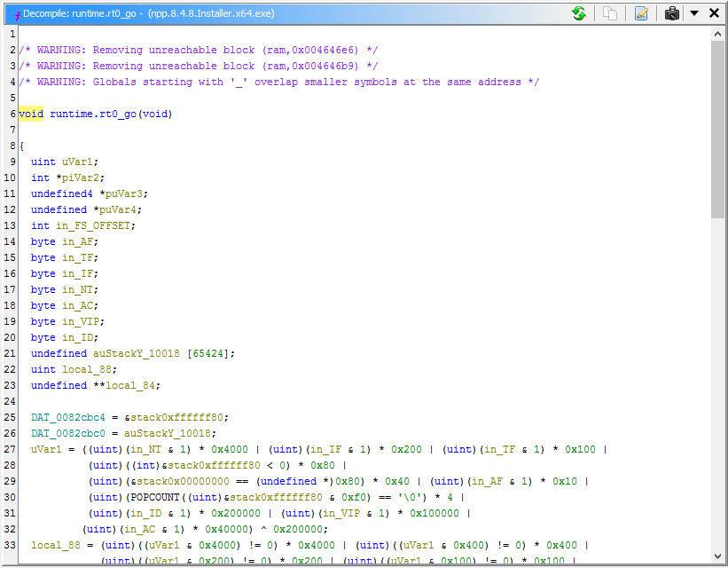This screenshot has height=568, width=728.
Task: Close the Decompile panel with the X
Action: coord(714,13)
